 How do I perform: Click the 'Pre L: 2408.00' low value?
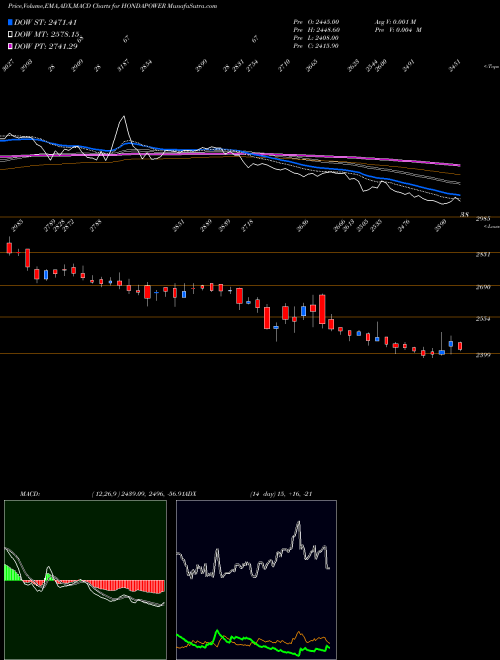pos(316,38)
